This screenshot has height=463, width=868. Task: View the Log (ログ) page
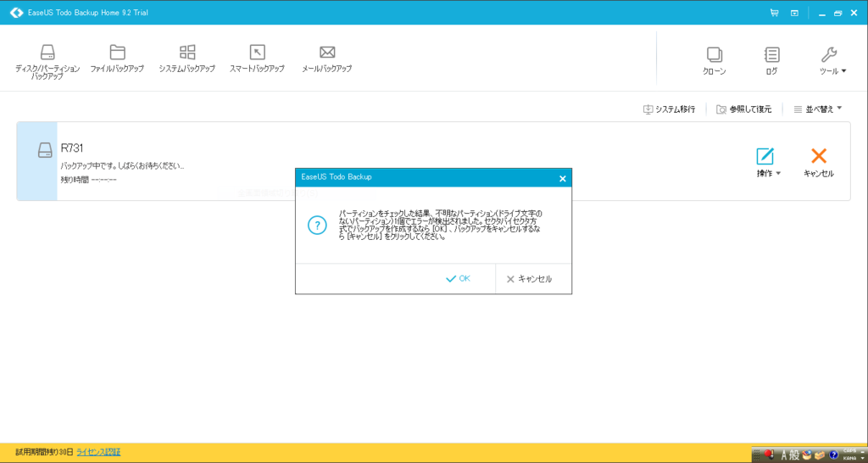tap(771, 61)
